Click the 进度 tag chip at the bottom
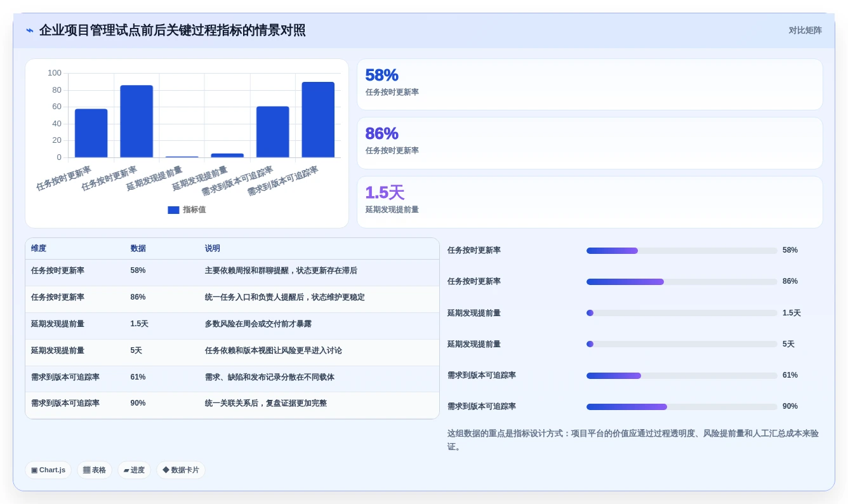Screen dimensions: 848x504 (x=134, y=470)
